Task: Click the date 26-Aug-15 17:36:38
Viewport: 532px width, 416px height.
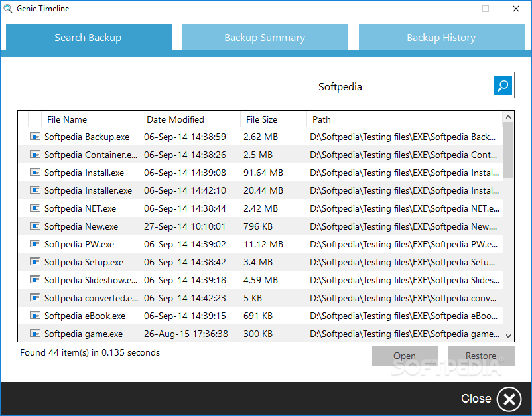Action: click(x=186, y=334)
